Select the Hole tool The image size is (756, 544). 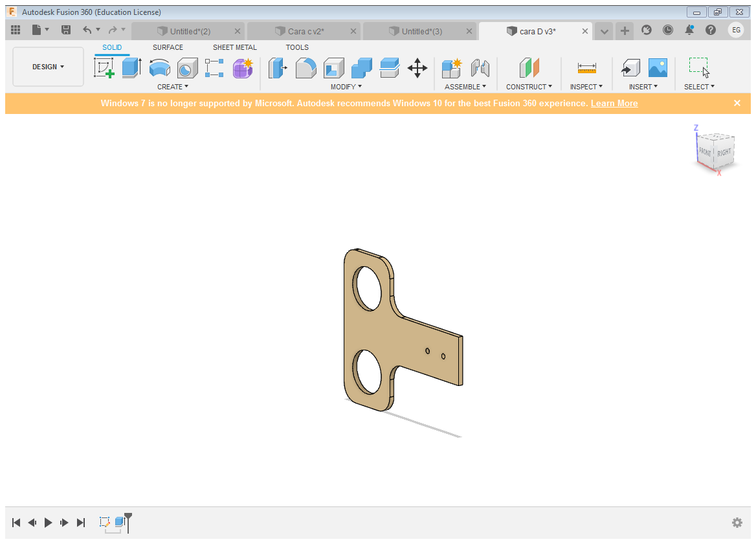(187, 68)
